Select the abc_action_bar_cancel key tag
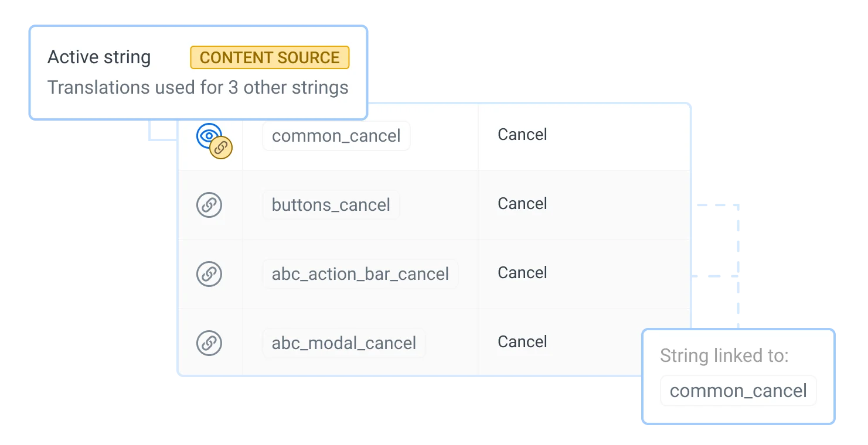 (360, 274)
